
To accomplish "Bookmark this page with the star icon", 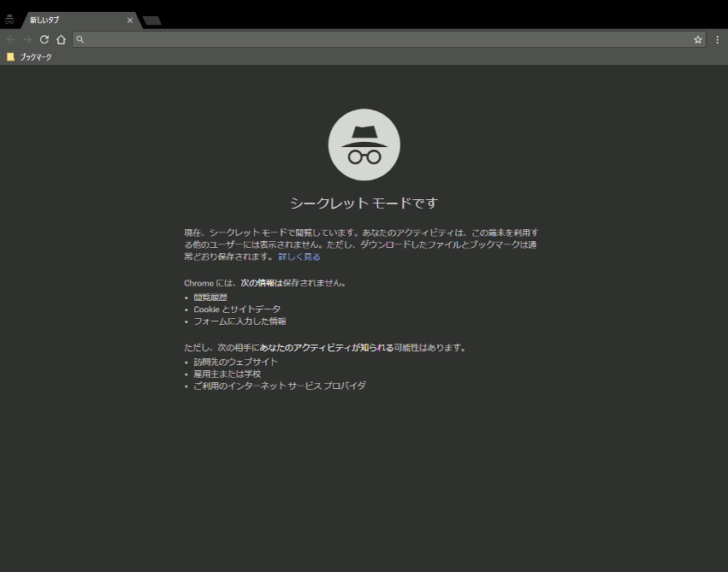I will pos(698,40).
